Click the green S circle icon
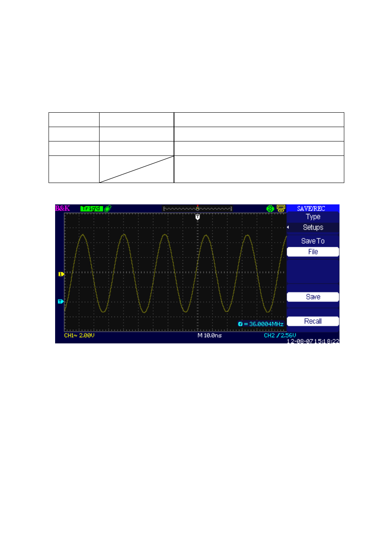The image size is (392, 556). (x=270, y=208)
